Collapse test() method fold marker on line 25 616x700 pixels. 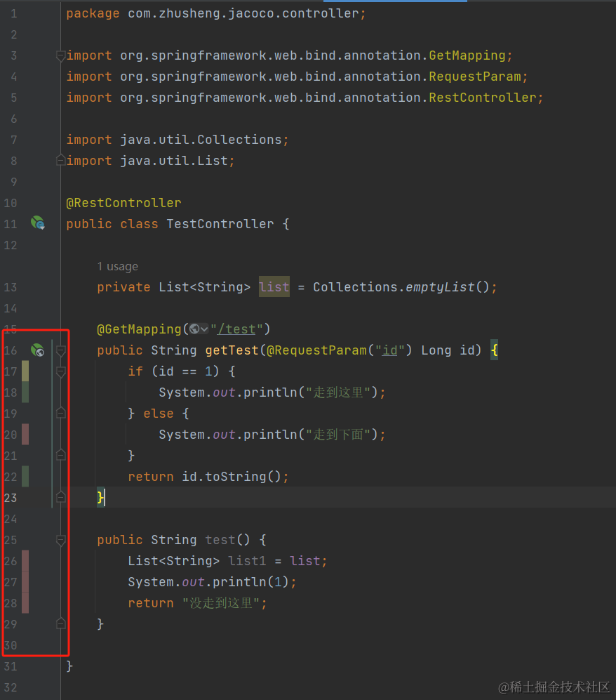pyautogui.click(x=61, y=540)
